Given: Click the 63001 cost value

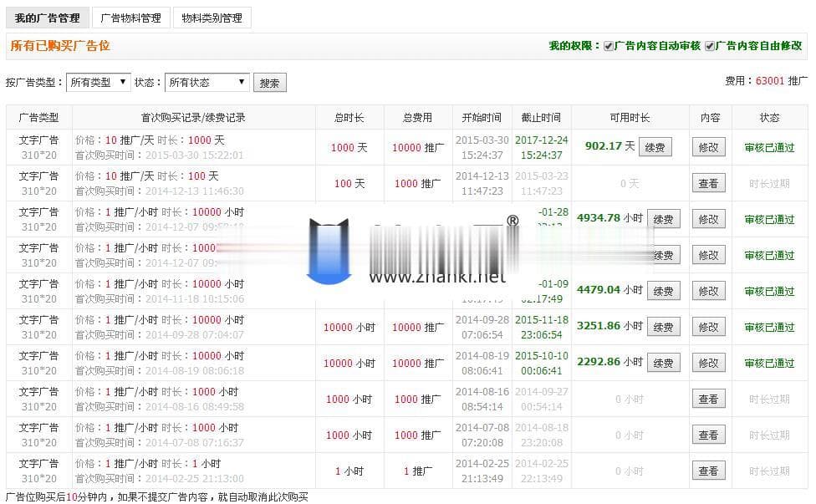Looking at the screenshot, I should (770, 80).
